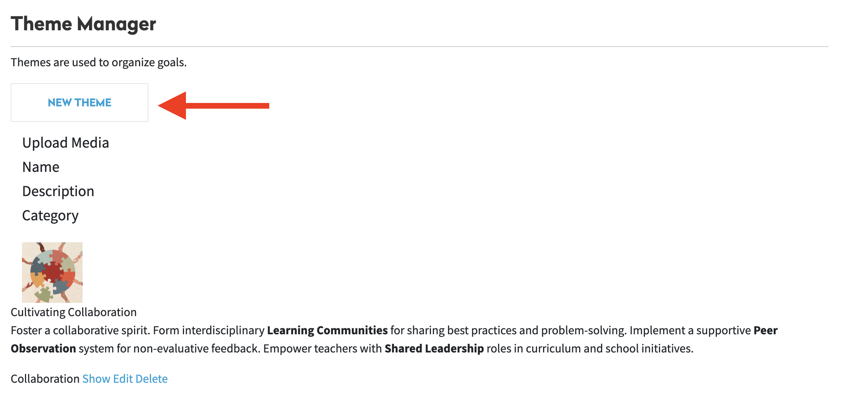Select the Category column label

[x=50, y=215]
